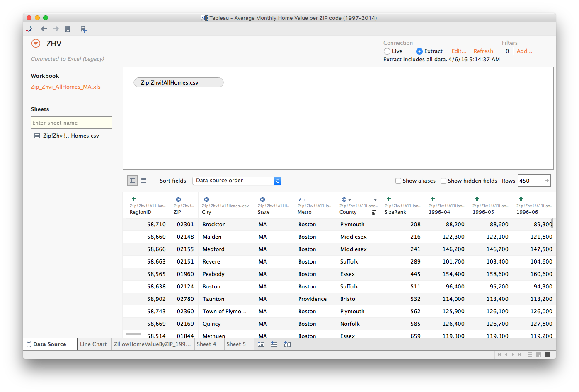
Task: Change City field globe data type icon
Action: click(x=206, y=199)
